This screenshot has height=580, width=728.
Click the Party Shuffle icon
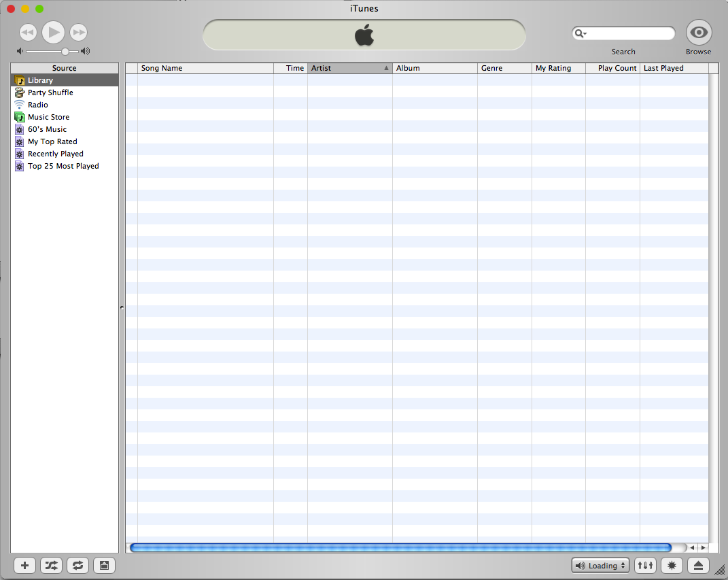click(x=20, y=92)
